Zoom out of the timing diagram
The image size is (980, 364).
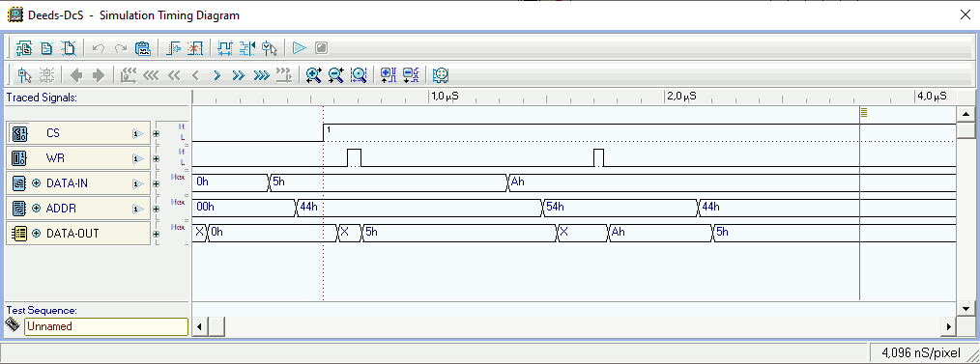click(336, 75)
